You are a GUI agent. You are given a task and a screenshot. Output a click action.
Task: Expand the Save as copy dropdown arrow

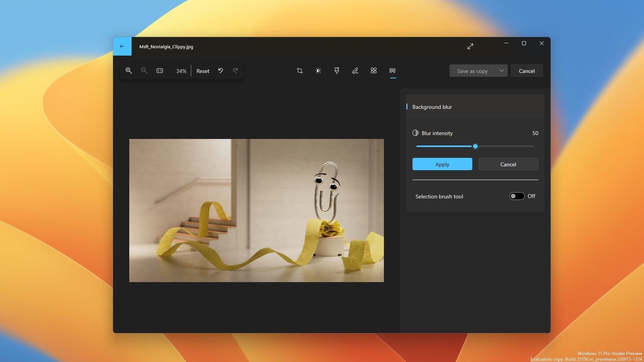pos(501,71)
